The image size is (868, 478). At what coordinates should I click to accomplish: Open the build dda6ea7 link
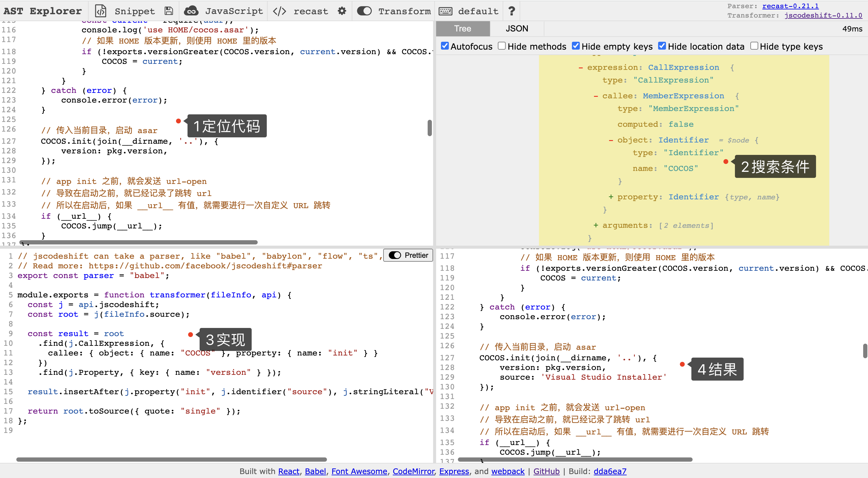610,471
